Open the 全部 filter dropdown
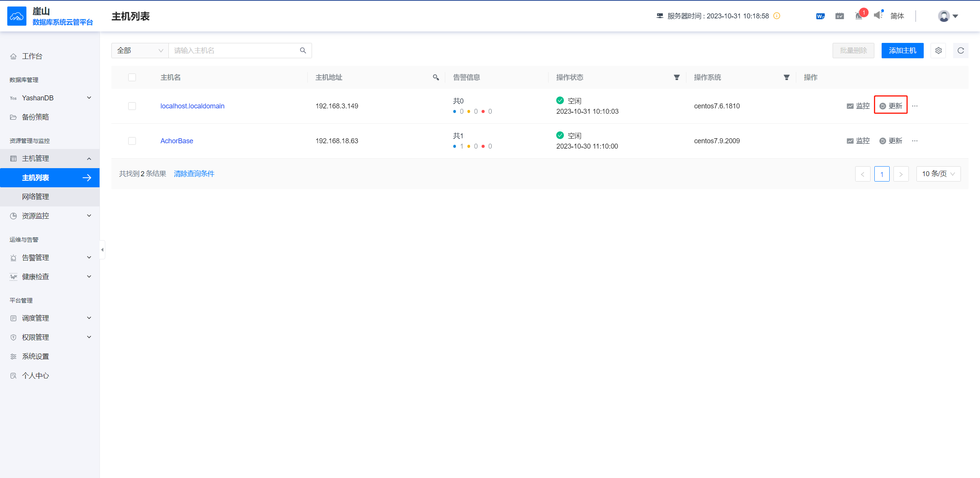The image size is (980, 478). click(140, 51)
